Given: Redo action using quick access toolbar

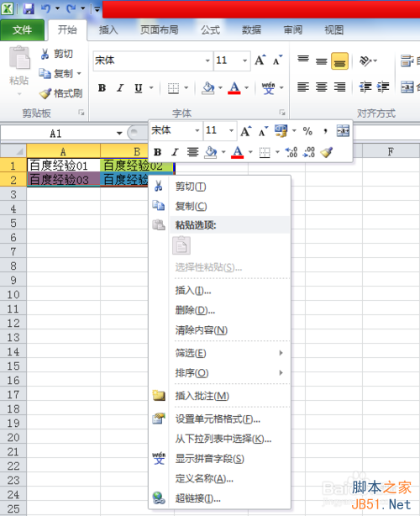Looking at the screenshot, I should (71, 8).
